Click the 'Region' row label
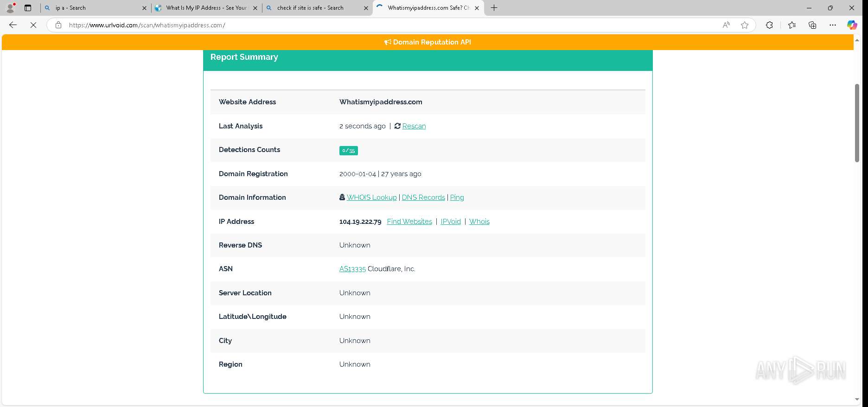Viewport: 868px width, 407px height. 230,364
